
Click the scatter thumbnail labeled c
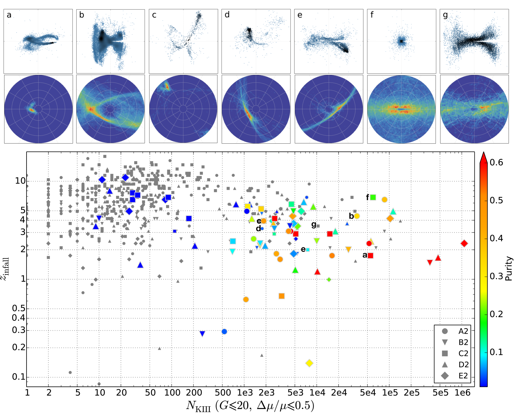[x=183, y=41]
